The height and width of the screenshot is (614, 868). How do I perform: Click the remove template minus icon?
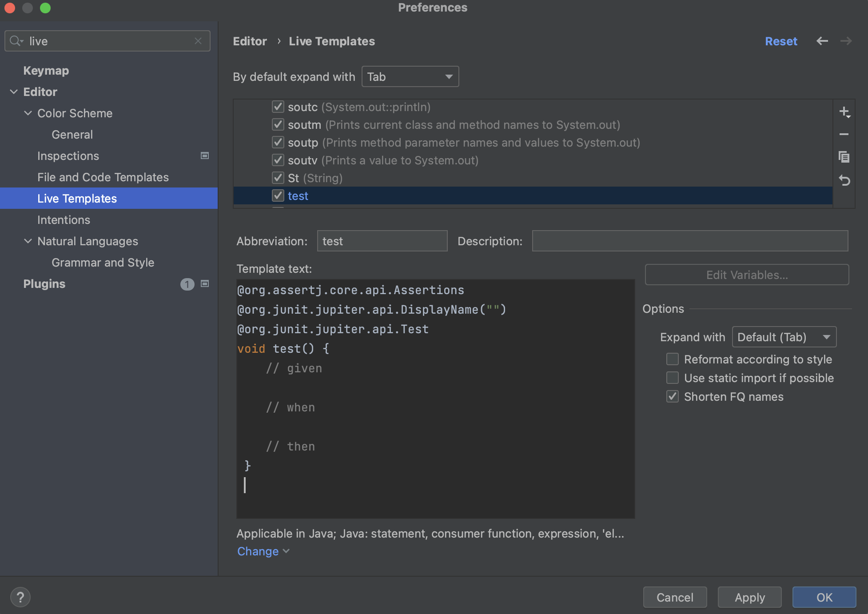(844, 134)
